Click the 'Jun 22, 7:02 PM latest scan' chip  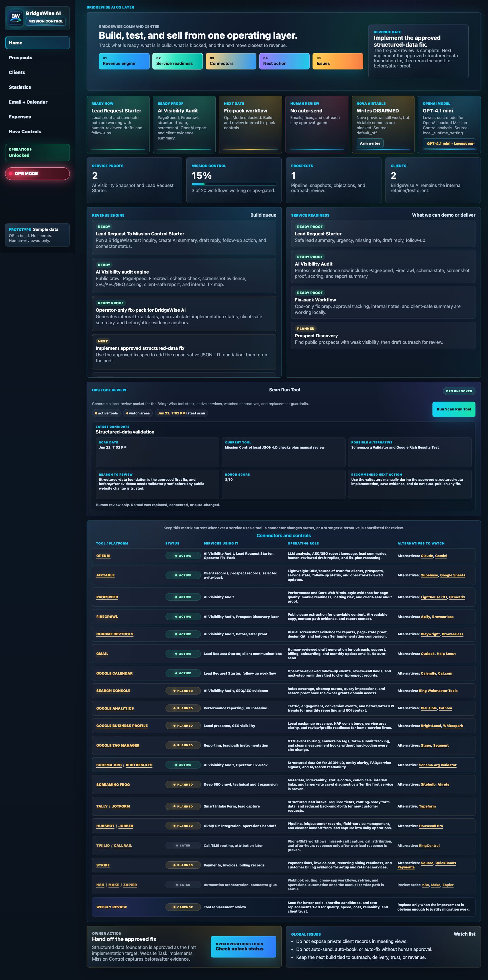tap(181, 413)
